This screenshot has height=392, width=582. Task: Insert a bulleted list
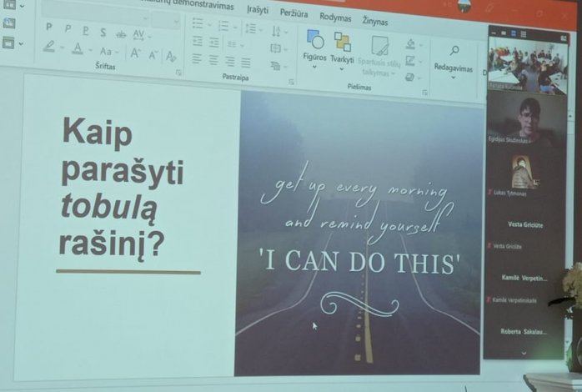[198, 24]
